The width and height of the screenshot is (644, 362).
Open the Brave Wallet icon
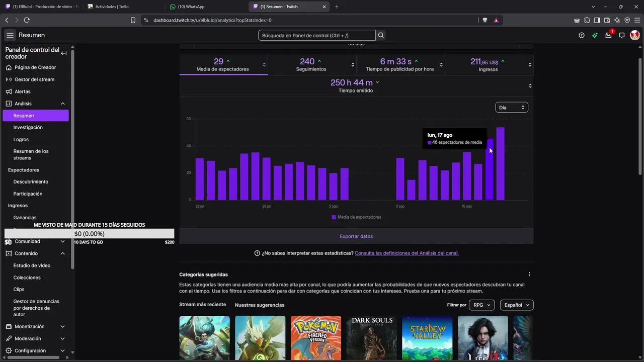coord(607,20)
